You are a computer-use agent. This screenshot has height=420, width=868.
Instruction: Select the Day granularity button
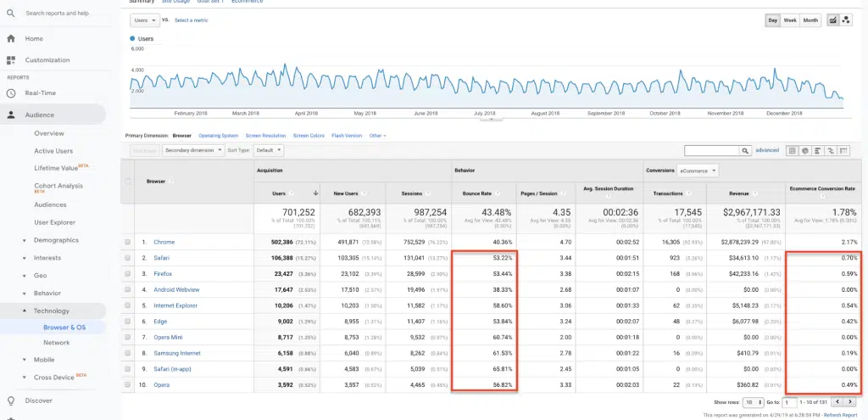tap(773, 20)
